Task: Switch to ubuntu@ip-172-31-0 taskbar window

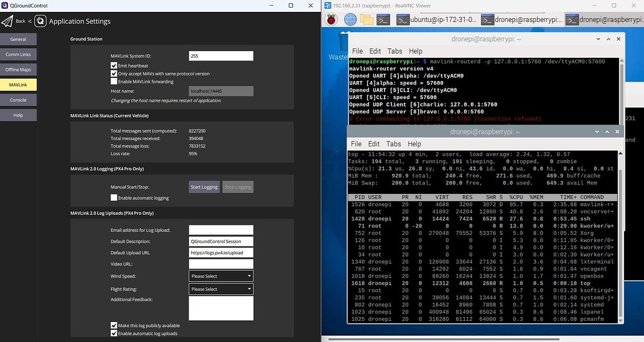Action: coord(437,19)
